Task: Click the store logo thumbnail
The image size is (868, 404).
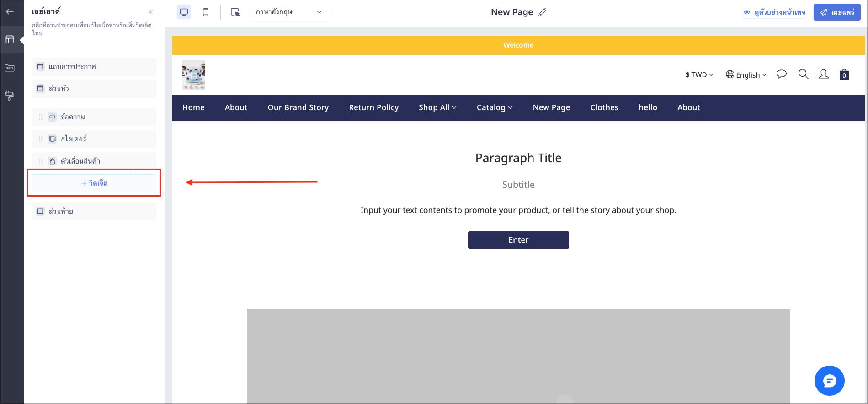Action: [194, 75]
